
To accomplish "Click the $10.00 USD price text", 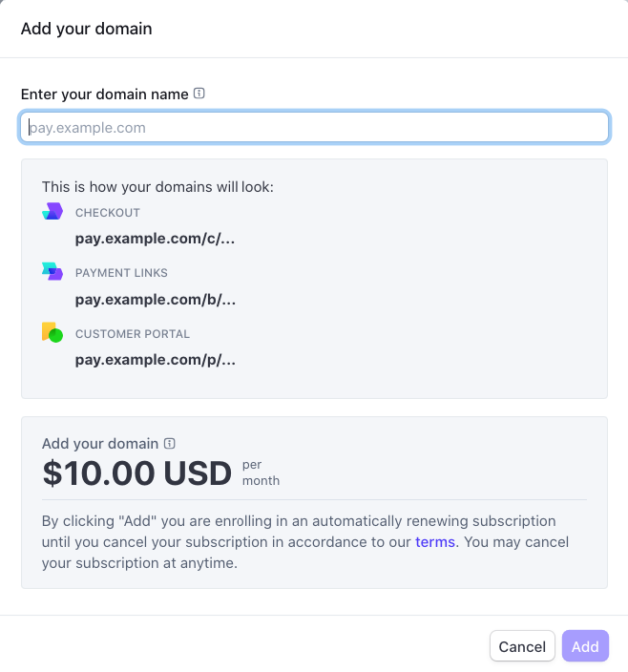I will tap(137, 473).
